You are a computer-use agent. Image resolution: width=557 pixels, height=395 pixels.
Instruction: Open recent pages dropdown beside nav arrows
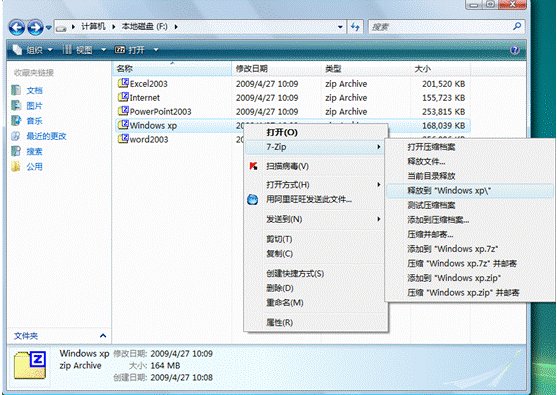pyautogui.click(x=49, y=27)
